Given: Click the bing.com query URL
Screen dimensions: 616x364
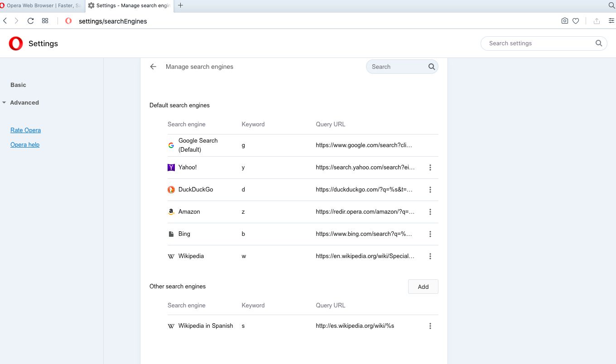Looking at the screenshot, I should click(x=364, y=234).
